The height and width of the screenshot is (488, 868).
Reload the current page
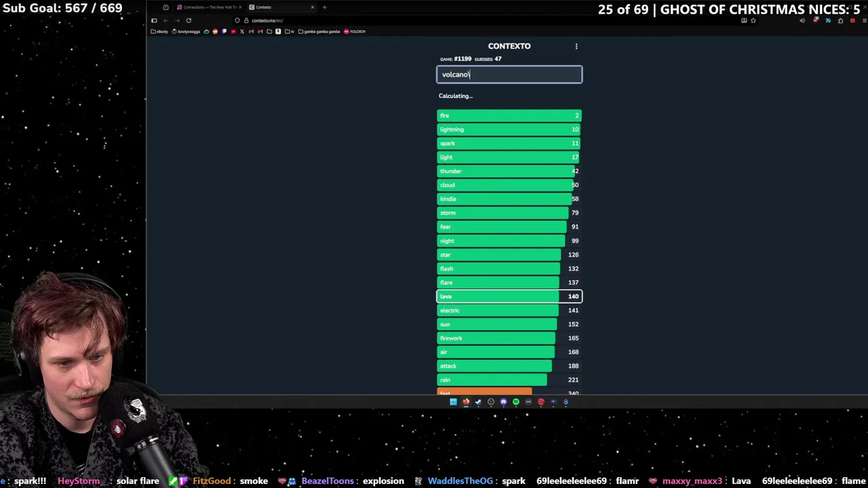click(189, 20)
